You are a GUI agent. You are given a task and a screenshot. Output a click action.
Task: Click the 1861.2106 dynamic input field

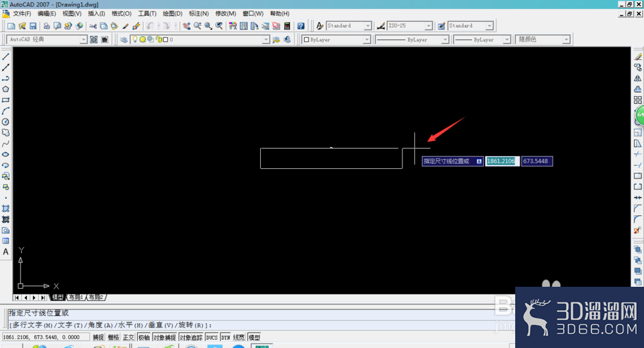502,161
